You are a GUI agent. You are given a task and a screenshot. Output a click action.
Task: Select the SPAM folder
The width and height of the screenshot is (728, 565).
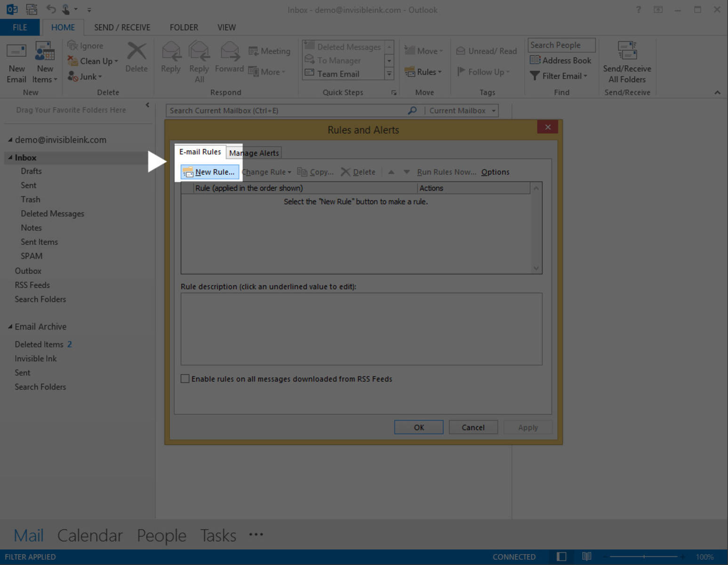(x=32, y=256)
